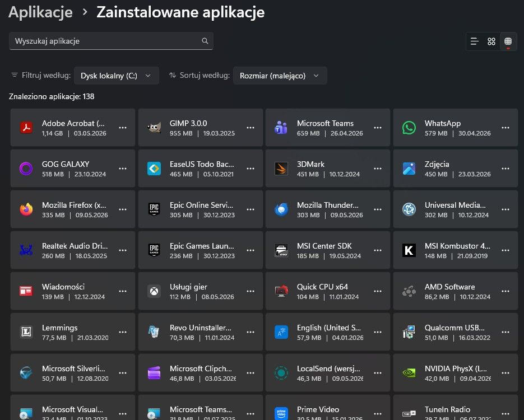Click the English (United States) language pack icon
The image size is (524, 420).
281,332
